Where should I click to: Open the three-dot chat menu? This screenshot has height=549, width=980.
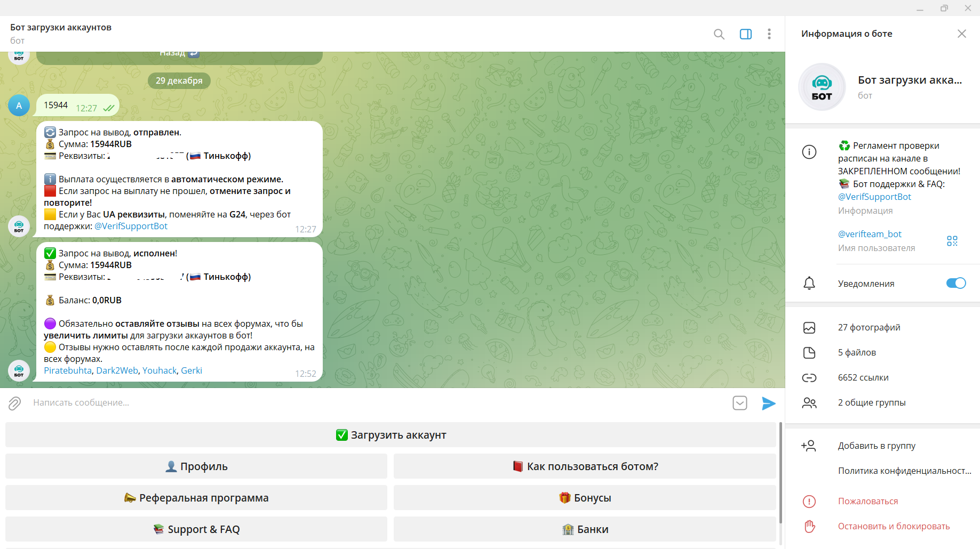click(x=769, y=34)
